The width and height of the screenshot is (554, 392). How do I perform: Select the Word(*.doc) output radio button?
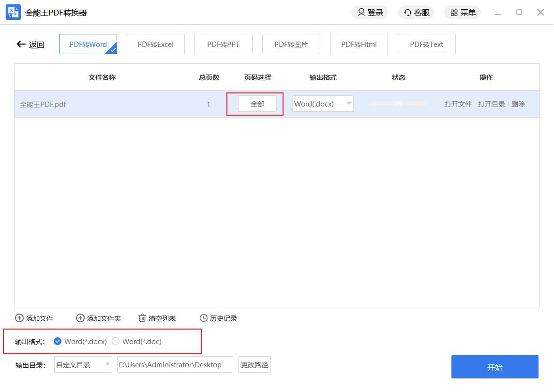pyautogui.click(x=116, y=341)
